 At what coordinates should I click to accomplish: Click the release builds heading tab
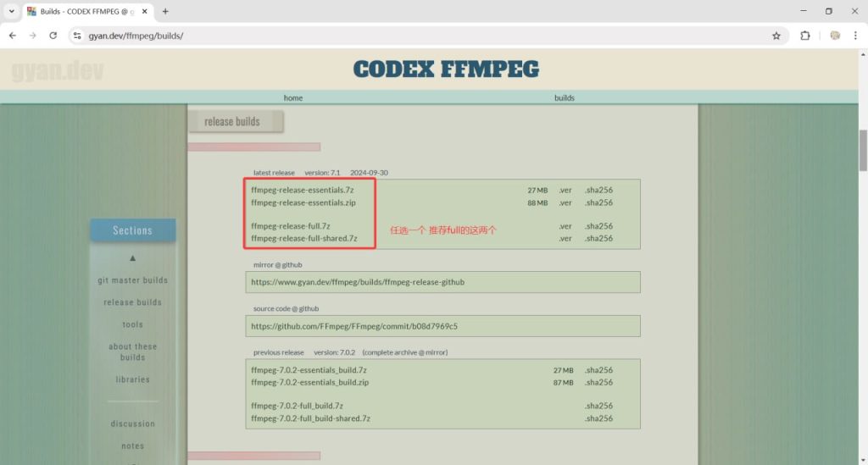236,122
